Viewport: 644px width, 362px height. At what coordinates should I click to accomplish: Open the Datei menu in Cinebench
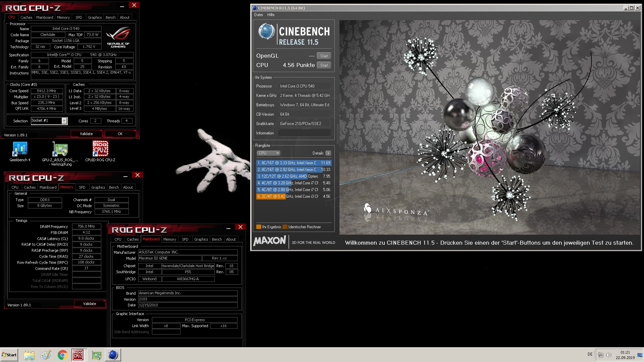click(x=259, y=15)
